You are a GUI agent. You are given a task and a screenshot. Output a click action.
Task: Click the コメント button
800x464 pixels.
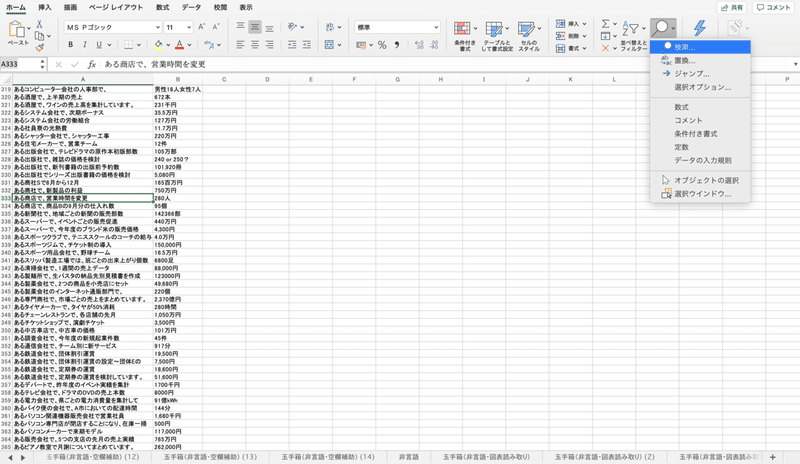point(773,8)
